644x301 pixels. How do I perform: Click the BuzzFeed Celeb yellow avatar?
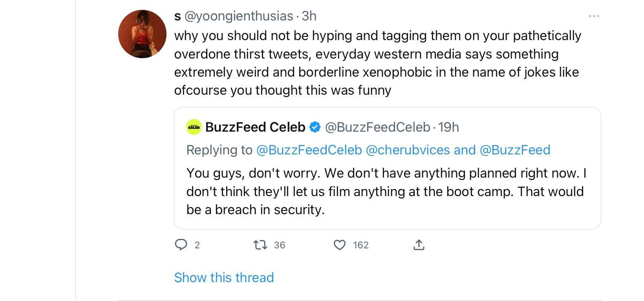point(194,127)
